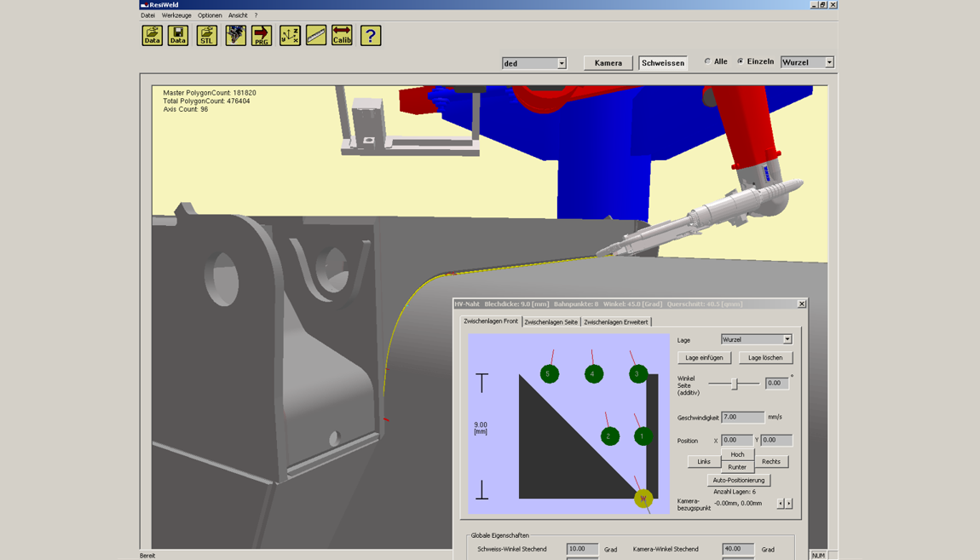Click the Winkel Seite slider handle
Viewport: 980px width, 560px height.
(x=734, y=384)
